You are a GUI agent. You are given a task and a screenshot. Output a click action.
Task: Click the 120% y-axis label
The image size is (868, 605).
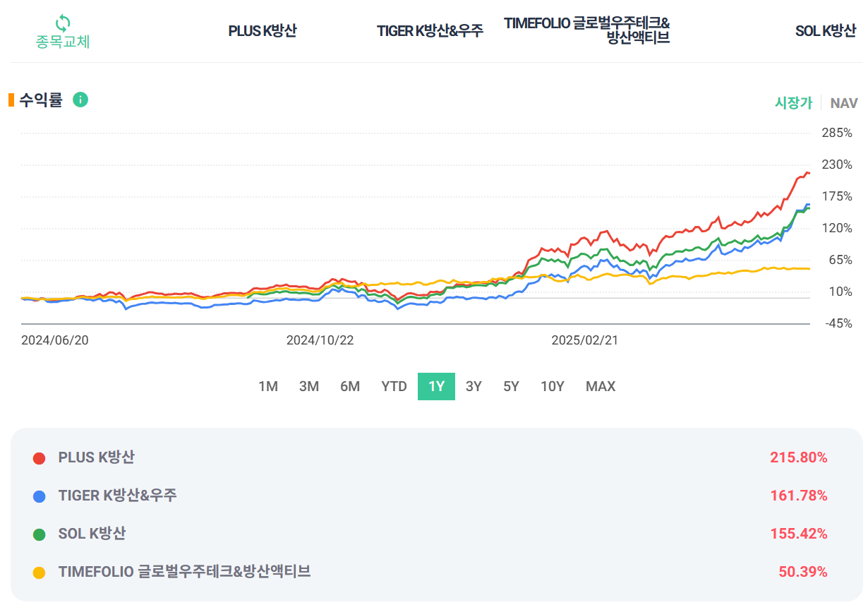pos(837,228)
